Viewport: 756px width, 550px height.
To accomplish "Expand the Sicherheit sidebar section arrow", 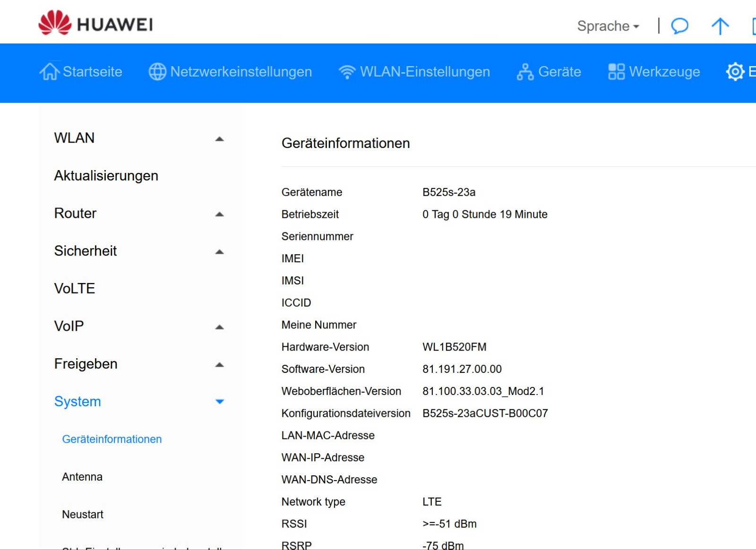I will (219, 252).
